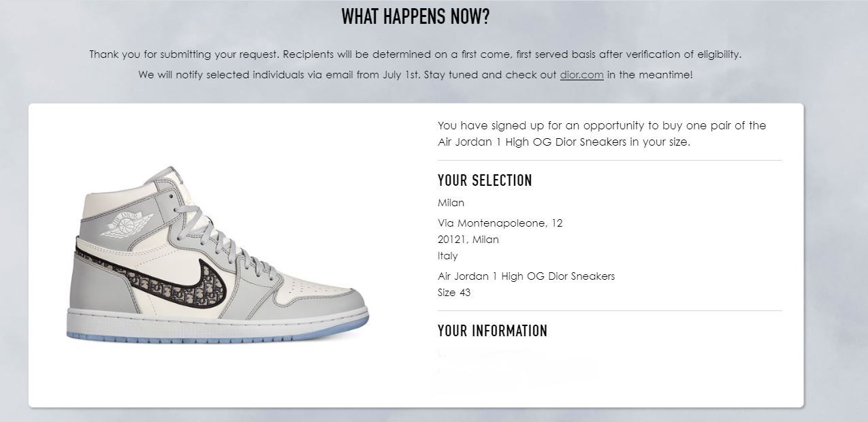Click the "YOUR SELECTION" heading
Screen dimensions: 868x422
coord(485,180)
